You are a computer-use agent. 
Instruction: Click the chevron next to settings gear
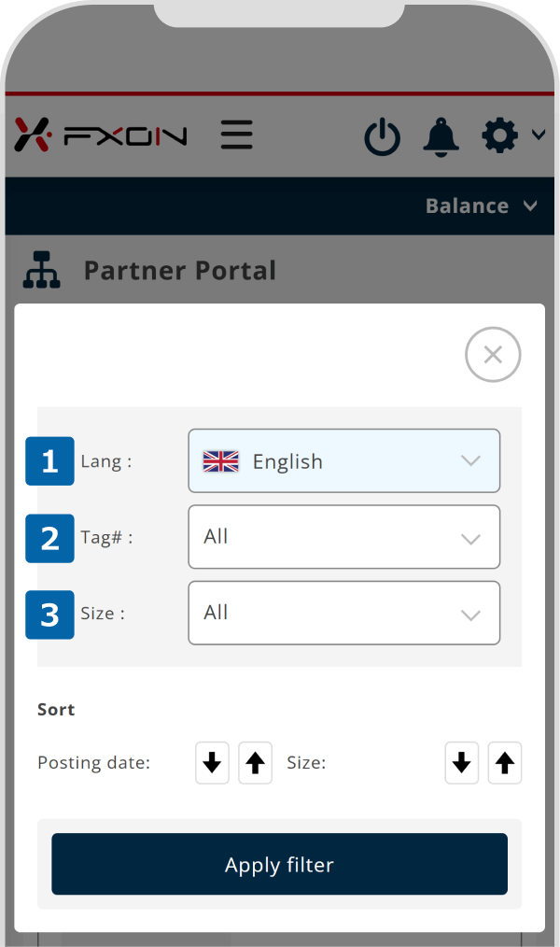pyautogui.click(x=539, y=135)
